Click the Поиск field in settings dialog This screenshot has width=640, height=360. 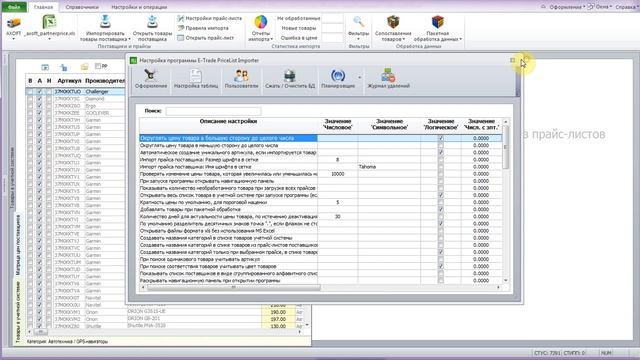213,111
